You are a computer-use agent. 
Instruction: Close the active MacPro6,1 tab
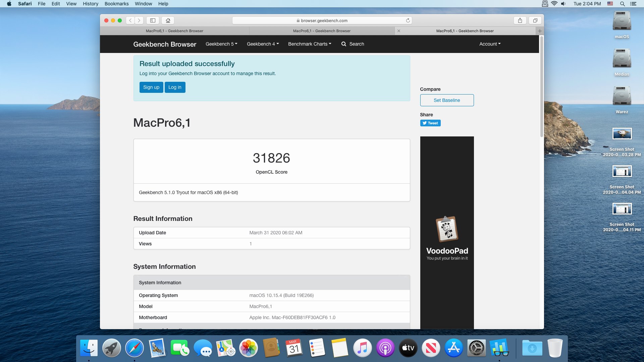pyautogui.click(x=399, y=31)
